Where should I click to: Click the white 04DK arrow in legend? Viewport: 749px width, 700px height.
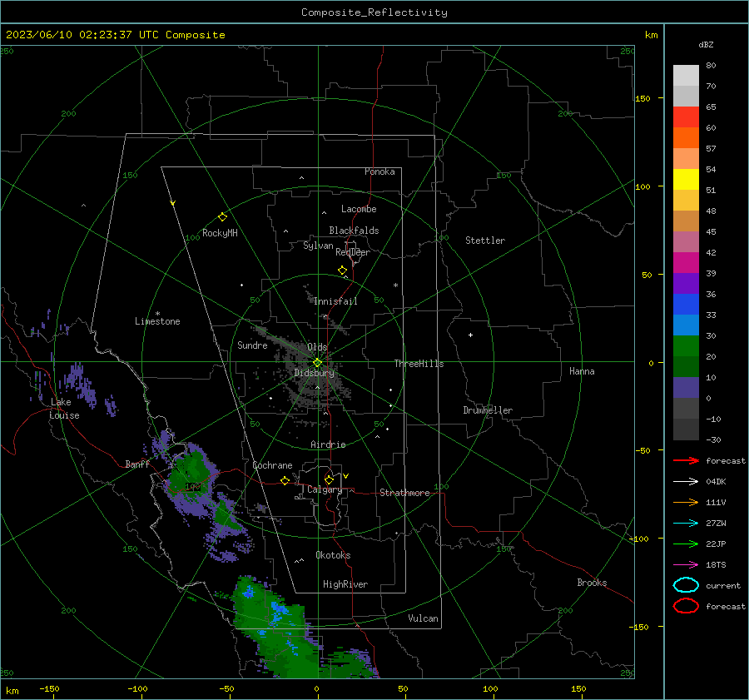point(686,481)
